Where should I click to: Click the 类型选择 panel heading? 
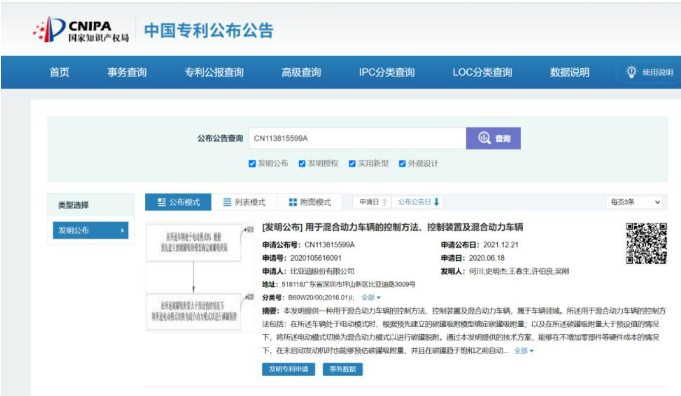73,205
